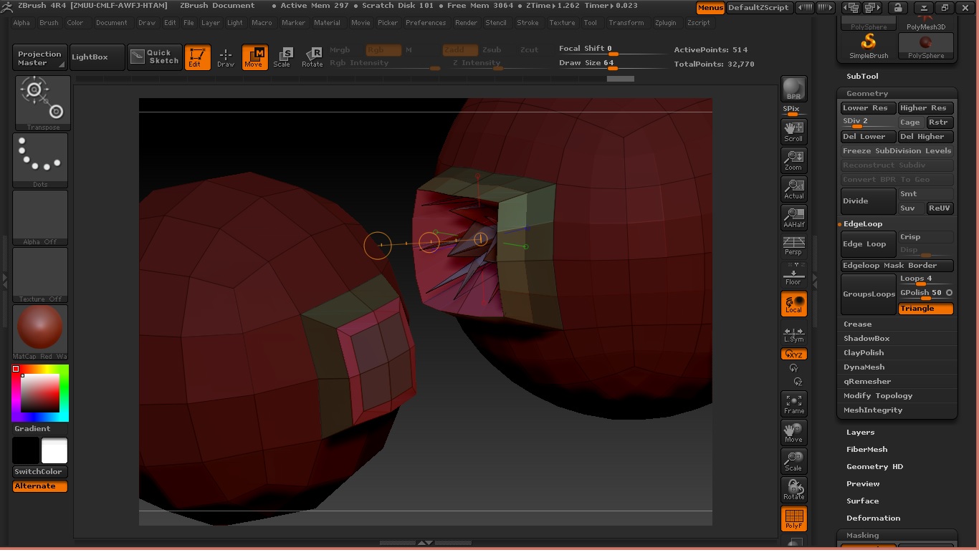This screenshot has width=979, height=560.
Task: Click the right-shelf Rotate icon
Action: 793,490
